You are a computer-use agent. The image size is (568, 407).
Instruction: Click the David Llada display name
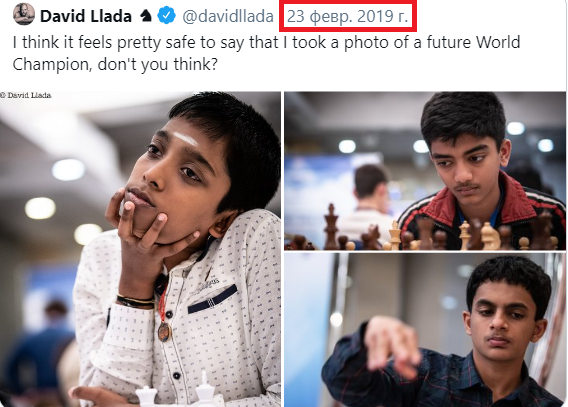pos(86,16)
